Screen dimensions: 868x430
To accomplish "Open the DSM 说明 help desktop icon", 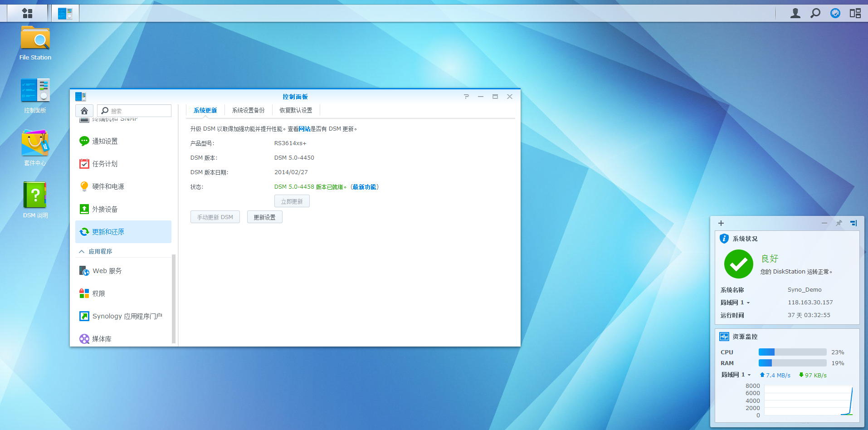I will point(35,200).
